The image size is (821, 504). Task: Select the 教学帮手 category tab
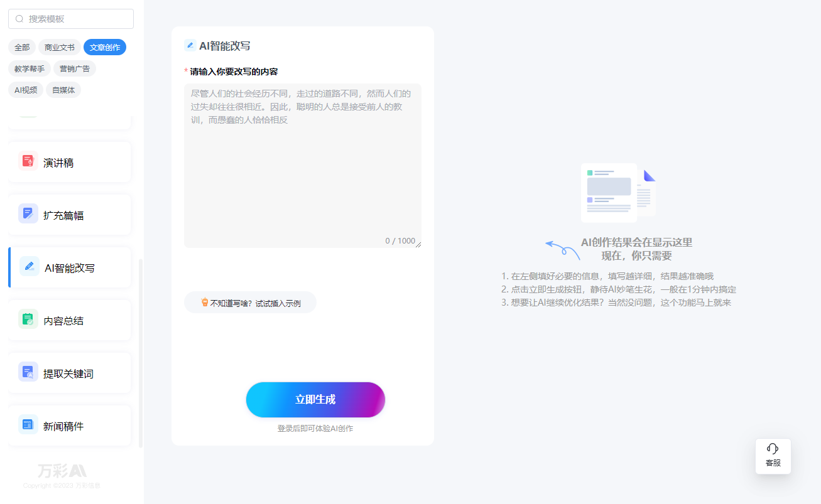30,68
